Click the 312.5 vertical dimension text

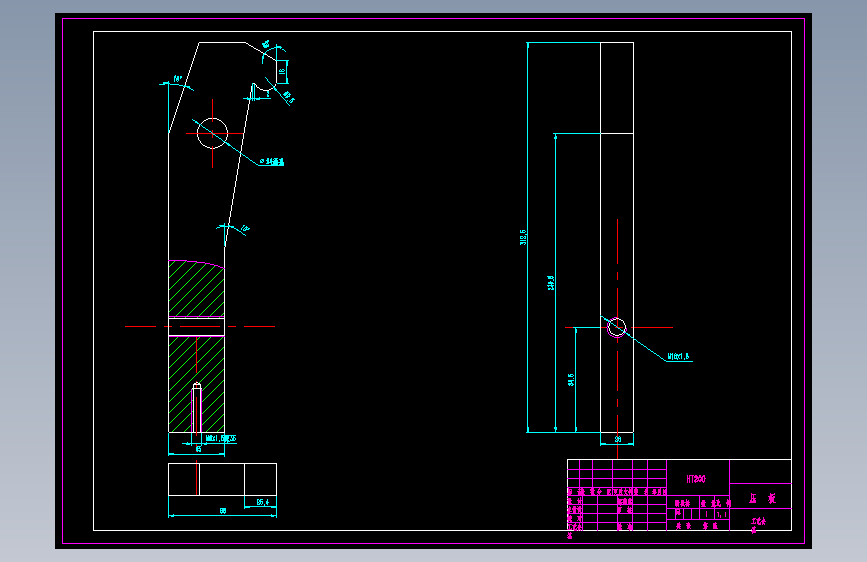tap(523, 237)
